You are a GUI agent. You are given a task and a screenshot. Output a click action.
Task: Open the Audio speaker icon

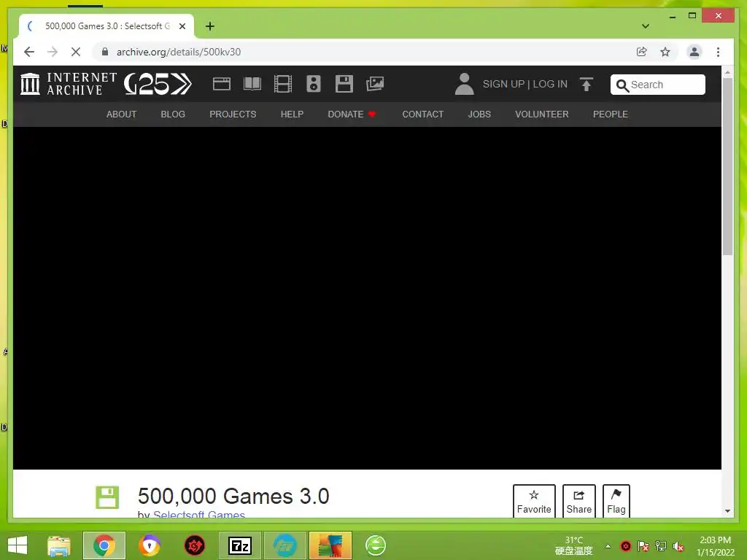coord(314,84)
